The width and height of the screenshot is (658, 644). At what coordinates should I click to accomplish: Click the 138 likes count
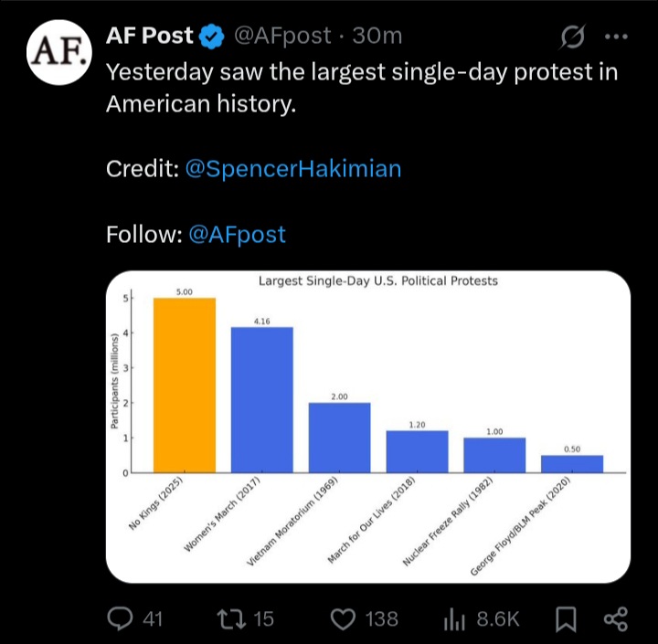click(381, 619)
